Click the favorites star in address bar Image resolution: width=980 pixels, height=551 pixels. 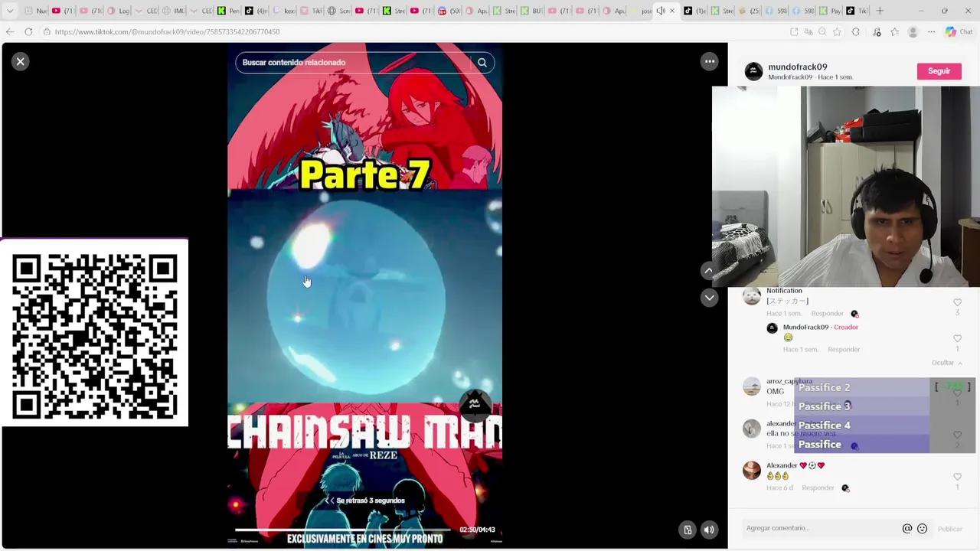837,31
